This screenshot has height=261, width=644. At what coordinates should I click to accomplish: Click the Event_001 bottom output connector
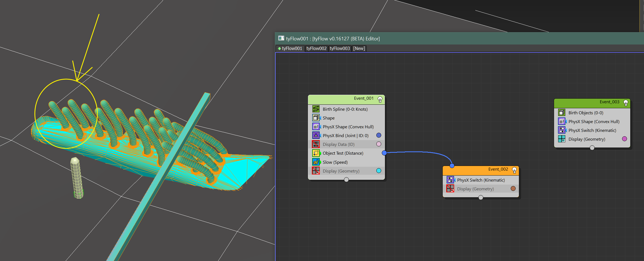pos(346,180)
